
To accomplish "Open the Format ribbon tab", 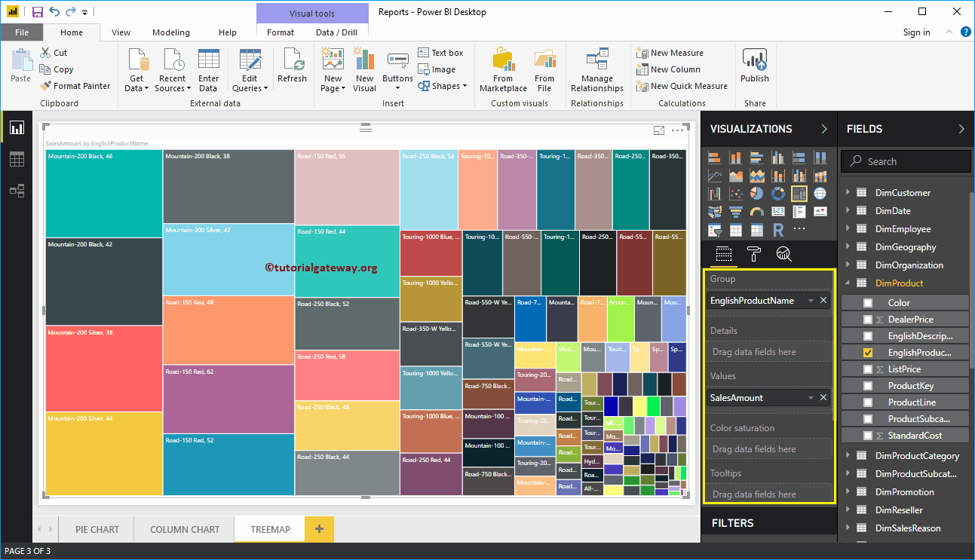I will pos(281,32).
